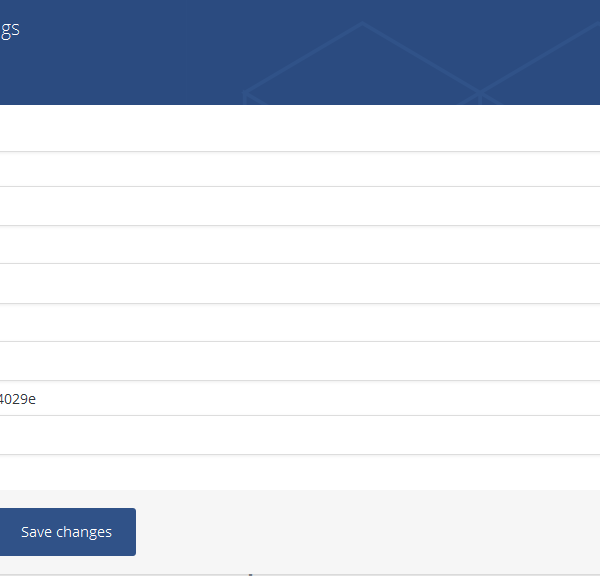
Task: Focus the last settings row above the footer
Action: 300,472
